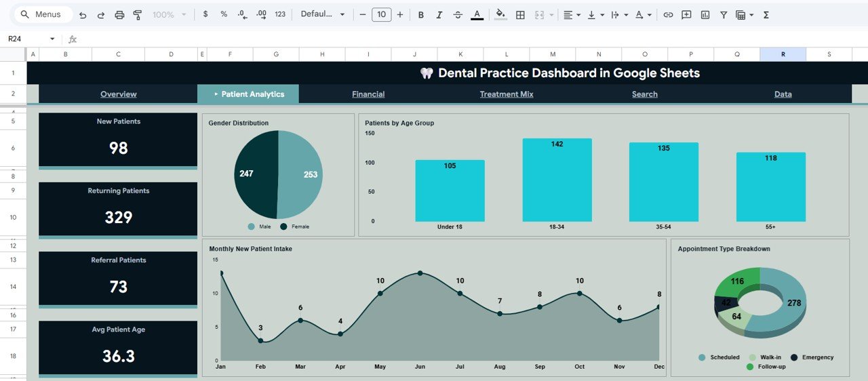Select the Gender Distribution pie chart
This screenshot has width=868, height=381.
(x=278, y=174)
